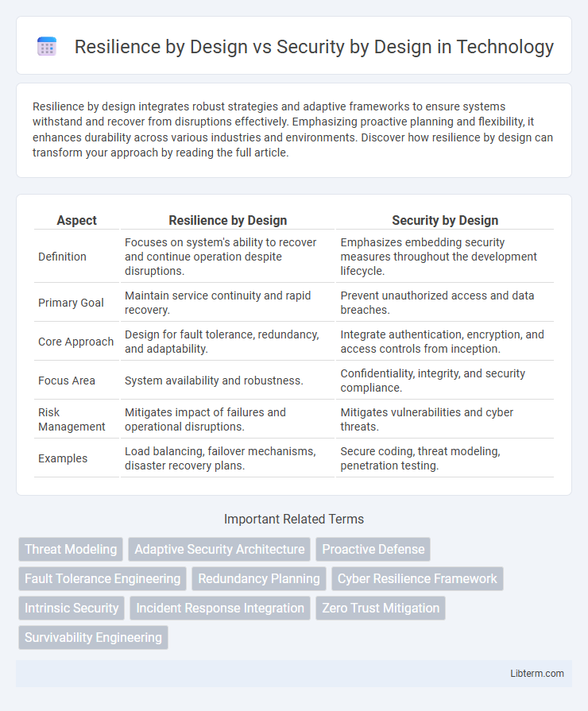Select the Intrinsic Security tag
The image size is (588, 711).
(x=71, y=608)
